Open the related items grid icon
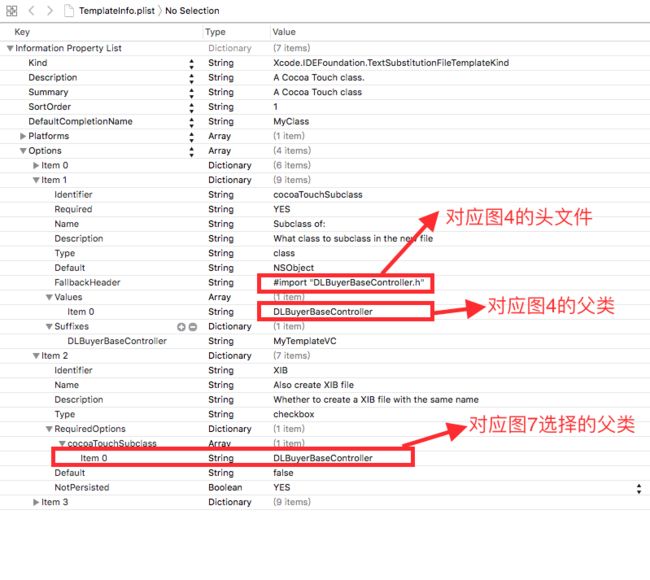650x580 pixels. [12, 11]
